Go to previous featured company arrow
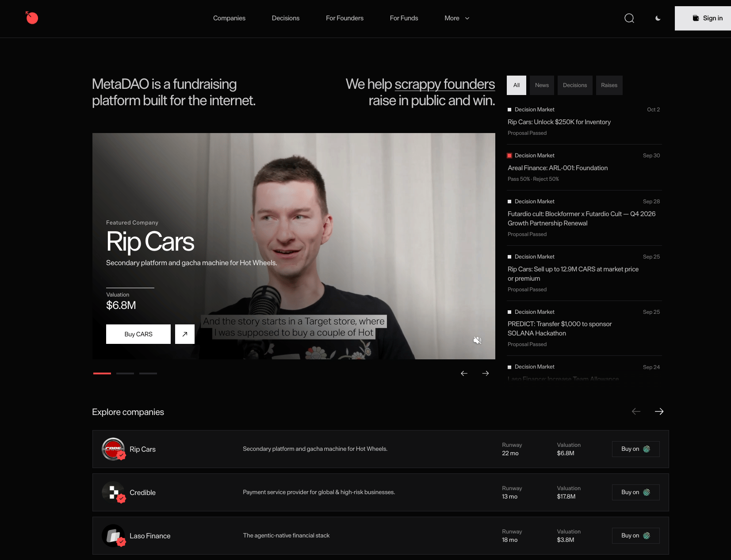This screenshot has width=731, height=560. 464,373
